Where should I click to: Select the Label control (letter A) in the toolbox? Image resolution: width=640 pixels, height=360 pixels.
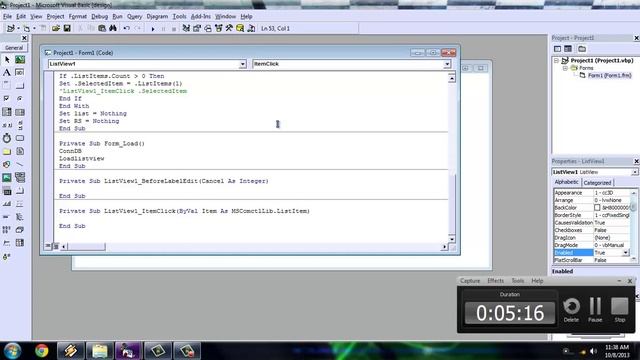pyautogui.click(x=7, y=73)
